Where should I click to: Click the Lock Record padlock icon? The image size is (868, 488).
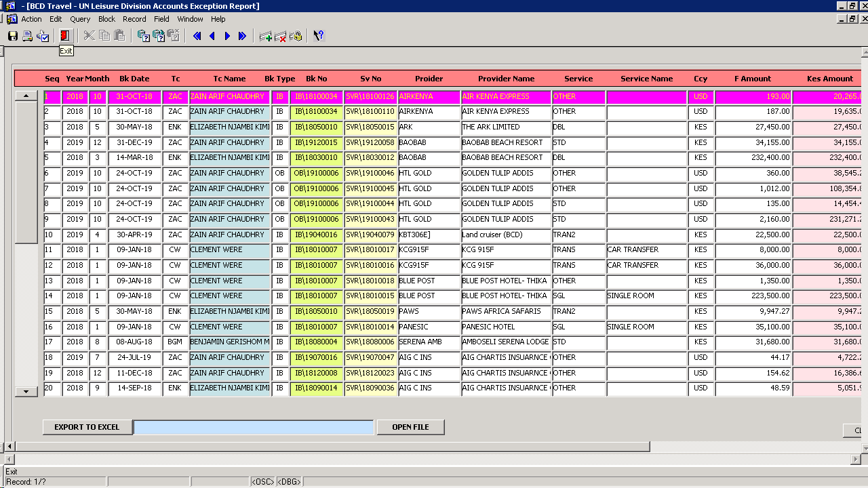click(296, 36)
